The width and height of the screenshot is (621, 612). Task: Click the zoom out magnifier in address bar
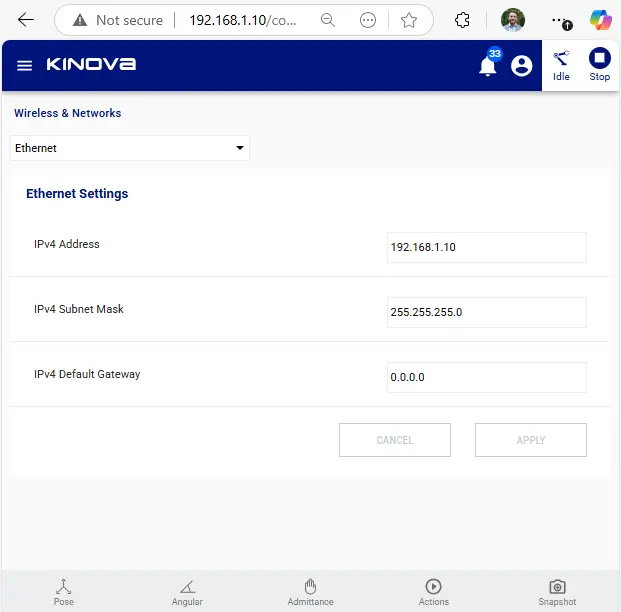tap(328, 20)
